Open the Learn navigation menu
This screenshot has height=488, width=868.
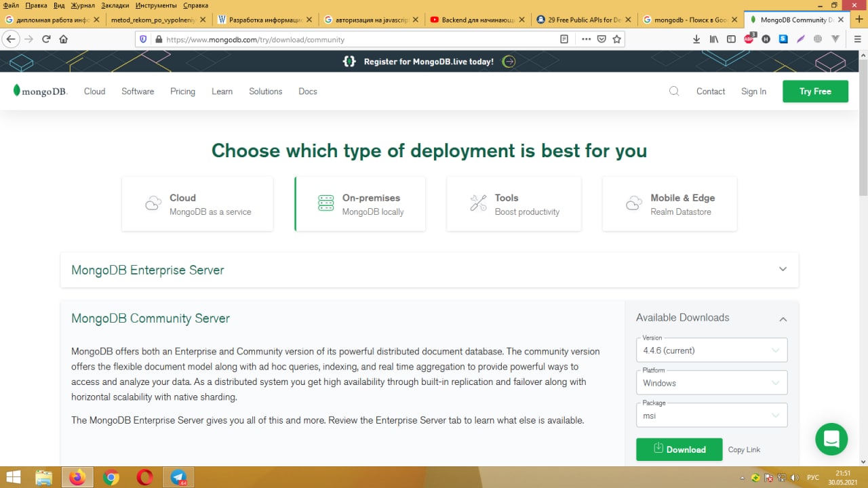click(x=222, y=91)
